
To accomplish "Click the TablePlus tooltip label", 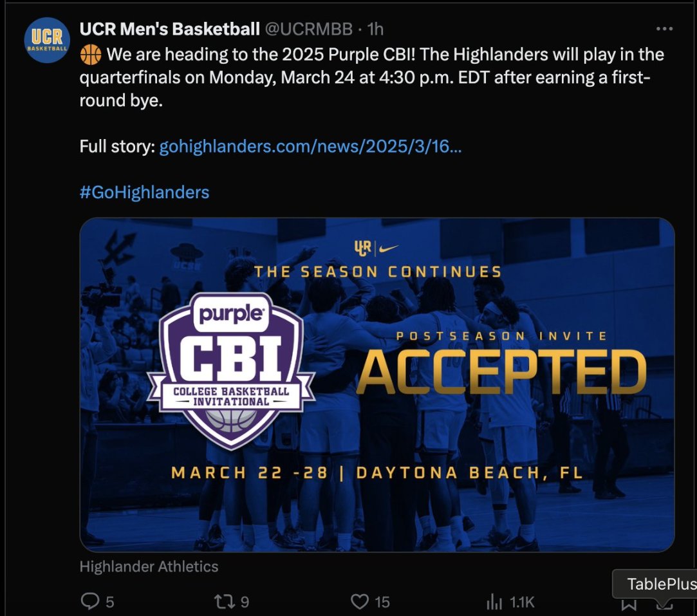I will coord(661,584).
